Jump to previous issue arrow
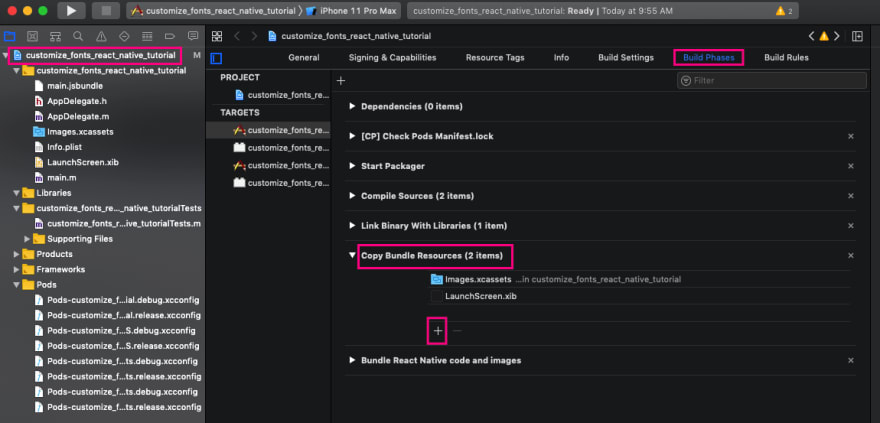This screenshot has width=880, height=423. pos(811,36)
